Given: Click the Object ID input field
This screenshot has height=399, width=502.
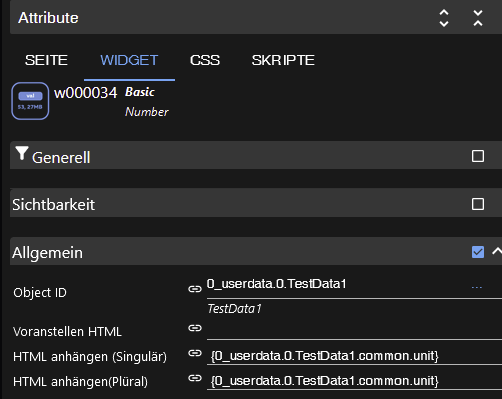Looking at the screenshot, I should tap(337, 284).
